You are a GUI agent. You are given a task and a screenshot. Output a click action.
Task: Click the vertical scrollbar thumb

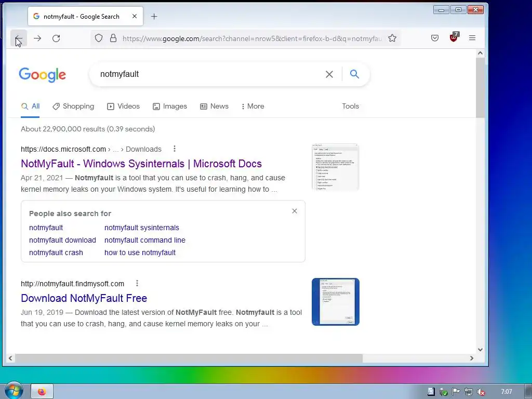(x=480, y=87)
